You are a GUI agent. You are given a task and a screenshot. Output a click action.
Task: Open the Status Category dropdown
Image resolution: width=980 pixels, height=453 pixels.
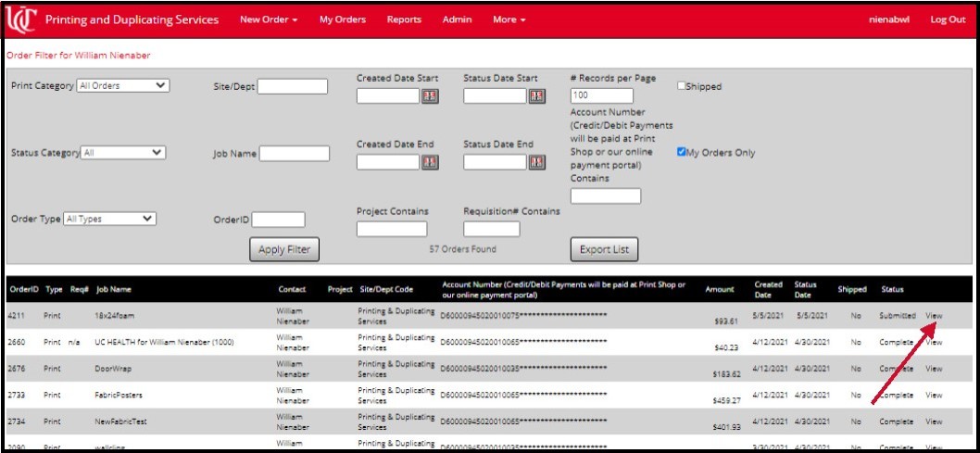pos(123,153)
